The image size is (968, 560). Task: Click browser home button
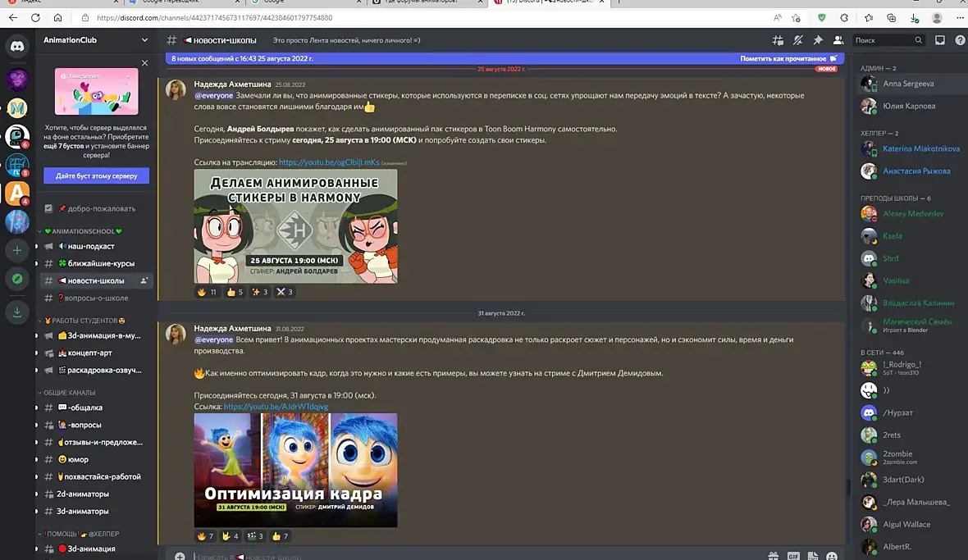(57, 18)
